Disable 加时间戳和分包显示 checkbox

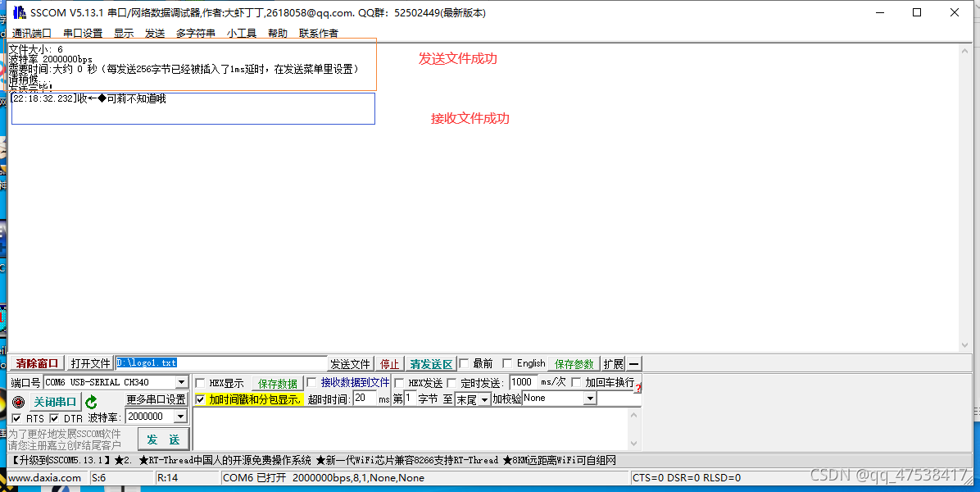200,399
